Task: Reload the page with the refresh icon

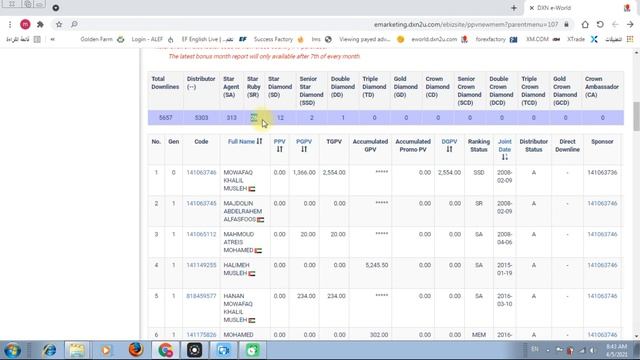Action: 600,24
